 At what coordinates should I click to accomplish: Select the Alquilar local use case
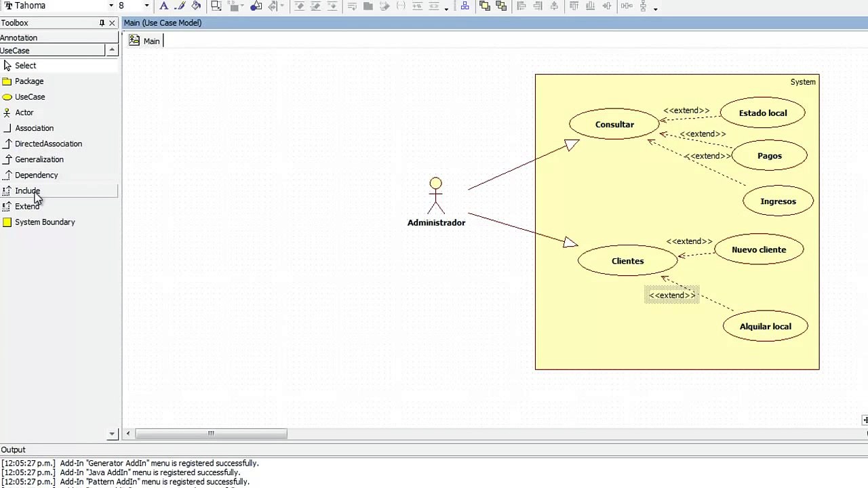click(765, 327)
